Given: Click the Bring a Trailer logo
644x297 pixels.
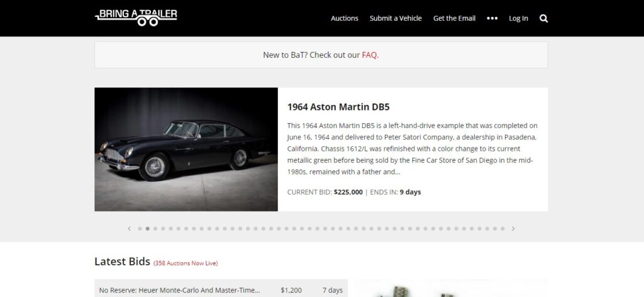Looking at the screenshot, I should click(136, 18).
